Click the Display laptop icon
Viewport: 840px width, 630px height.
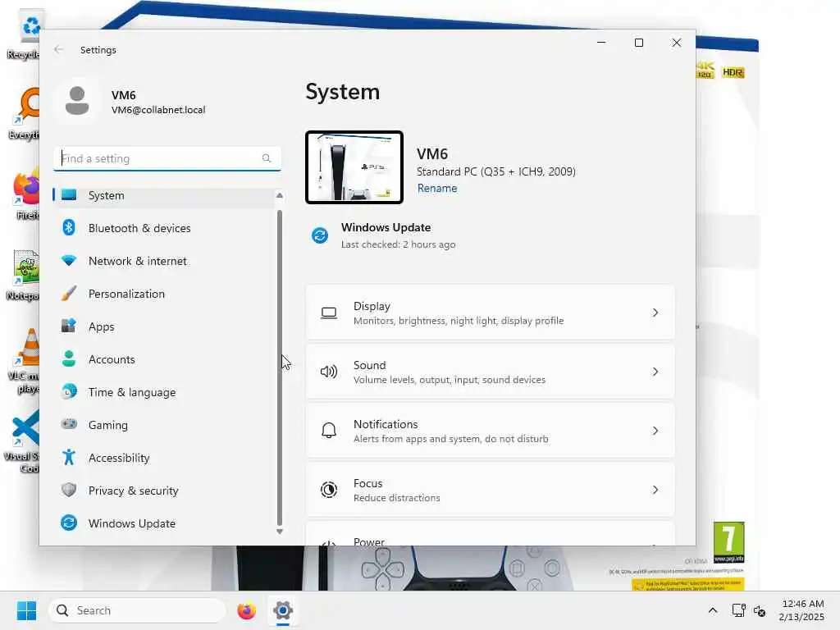click(329, 313)
